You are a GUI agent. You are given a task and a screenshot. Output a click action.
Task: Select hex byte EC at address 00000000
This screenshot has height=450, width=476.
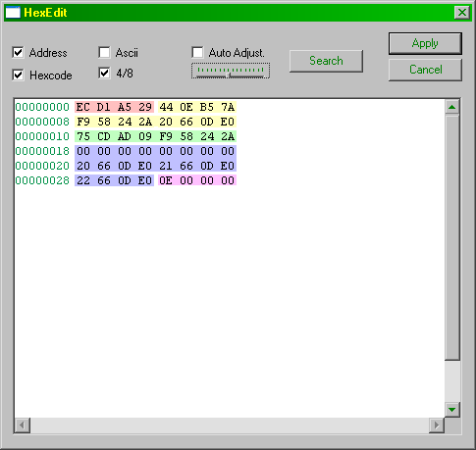[82, 107]
